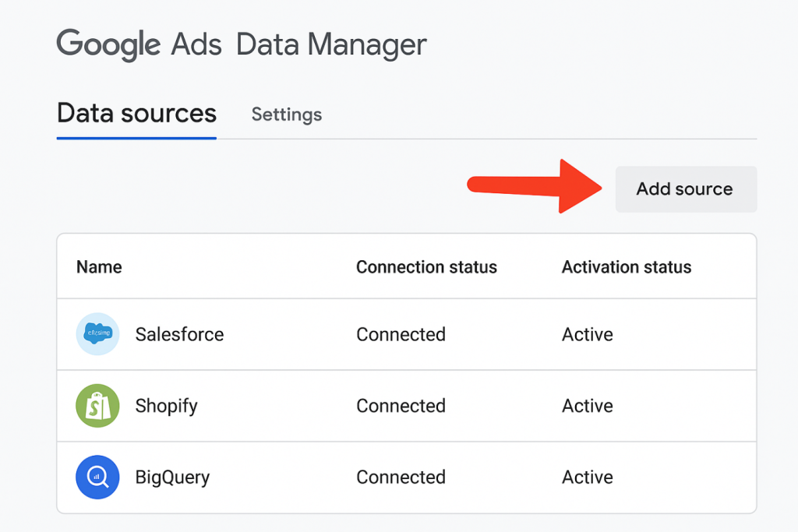Open the Shopify data source name
This screenshot has width=798, height=532.
(x=167, y=406)
